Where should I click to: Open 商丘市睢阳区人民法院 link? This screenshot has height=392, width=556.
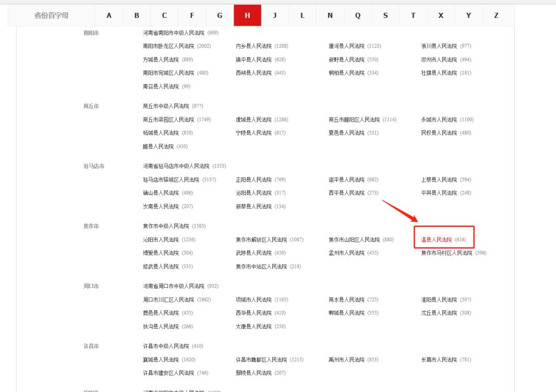[354, 119]
